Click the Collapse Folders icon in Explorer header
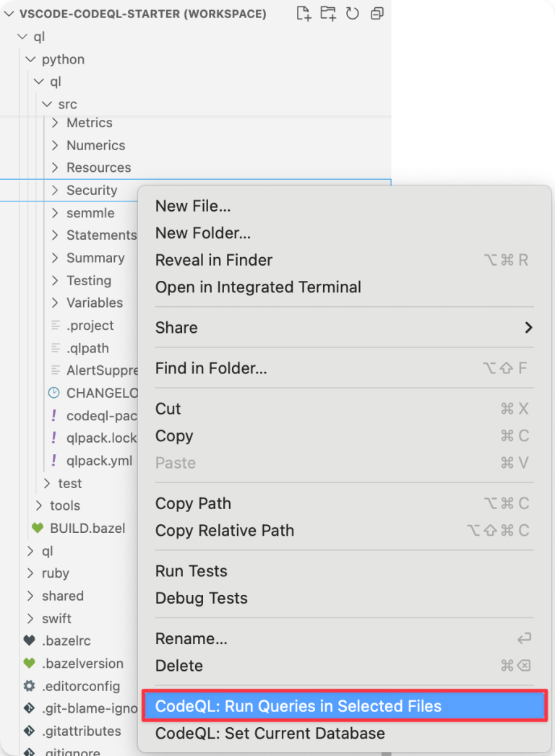Screen dimensions: 555x756 pos(376,13)
